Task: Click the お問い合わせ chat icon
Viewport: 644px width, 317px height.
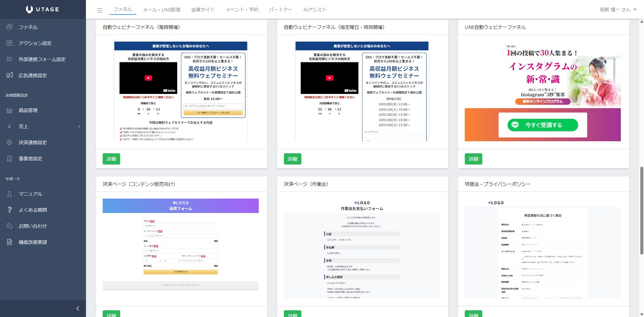Action: 9,226
